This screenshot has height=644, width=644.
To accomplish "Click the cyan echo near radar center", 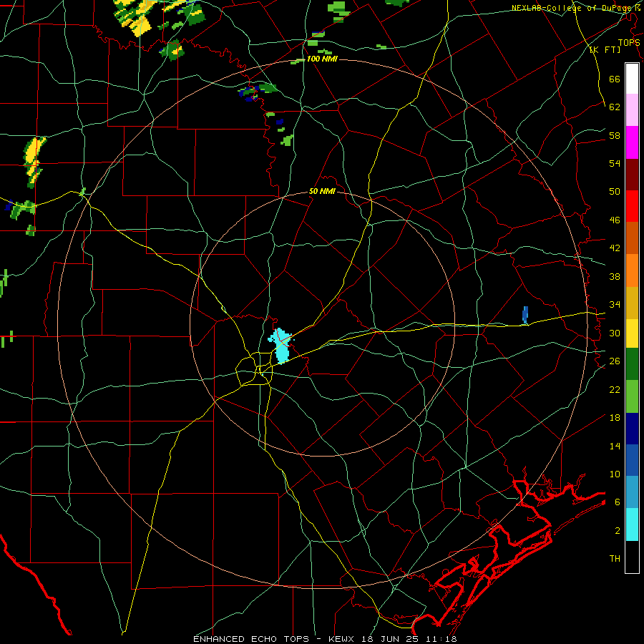I will (280, 346).
